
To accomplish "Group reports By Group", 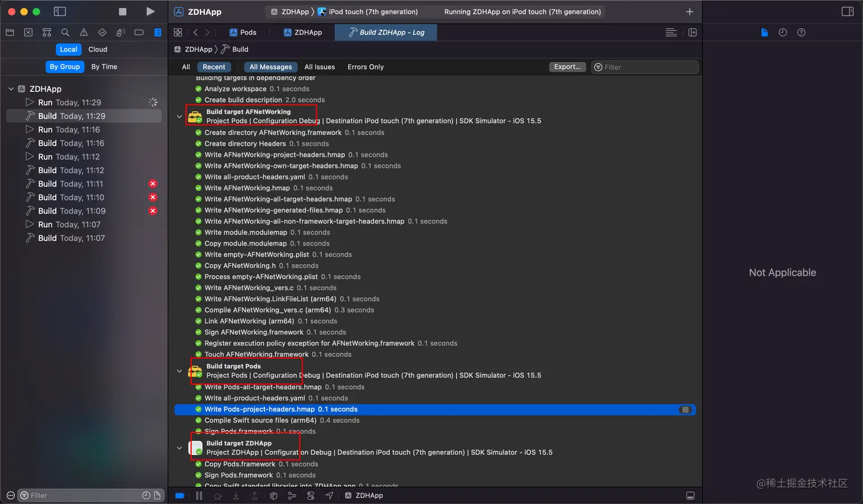I will [64, 67].
